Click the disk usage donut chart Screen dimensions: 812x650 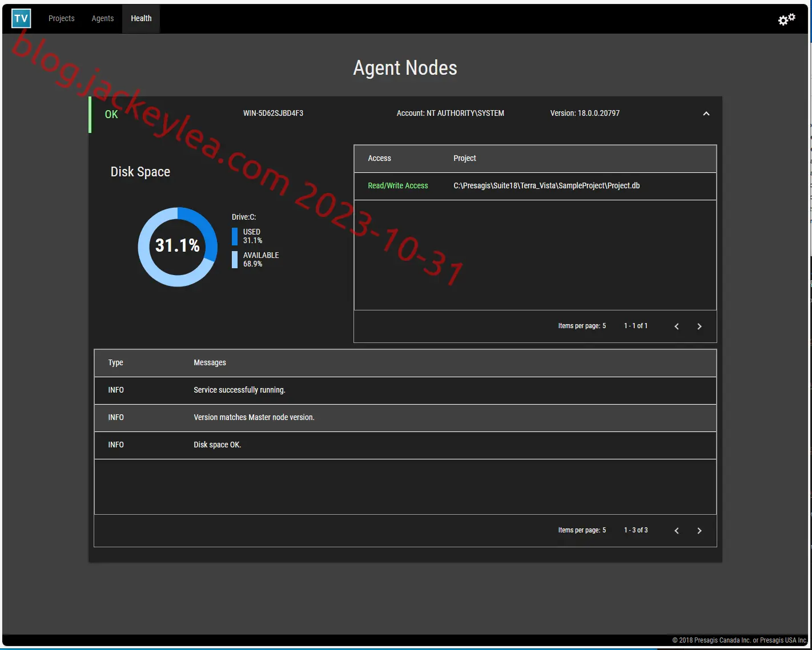[x=178, y=247]
